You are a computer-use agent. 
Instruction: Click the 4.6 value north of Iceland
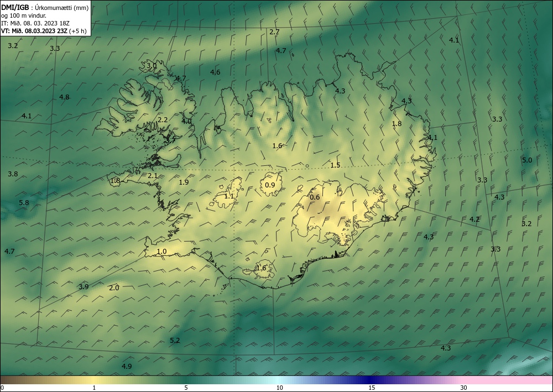tap(215, 72)
